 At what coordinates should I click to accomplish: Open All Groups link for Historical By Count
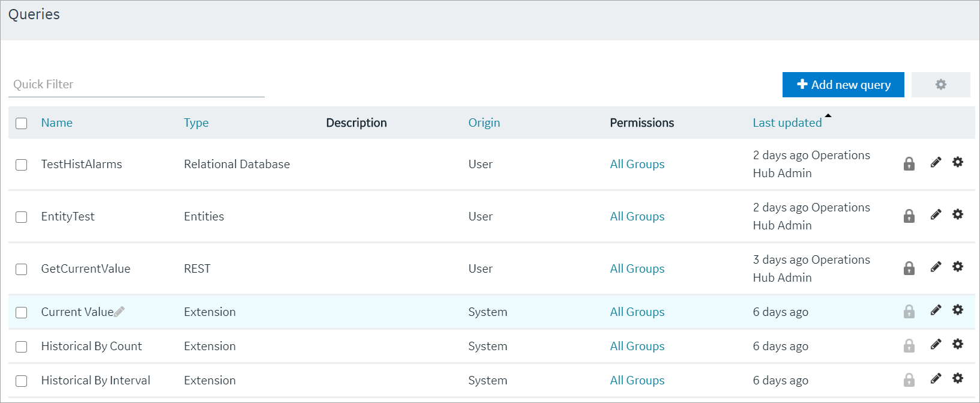pos(637,346)
